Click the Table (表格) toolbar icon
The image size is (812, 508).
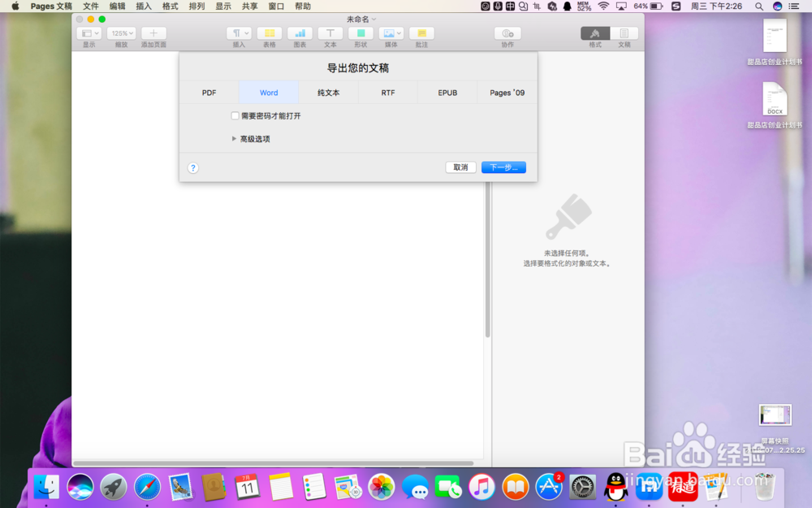click(270, 33)
